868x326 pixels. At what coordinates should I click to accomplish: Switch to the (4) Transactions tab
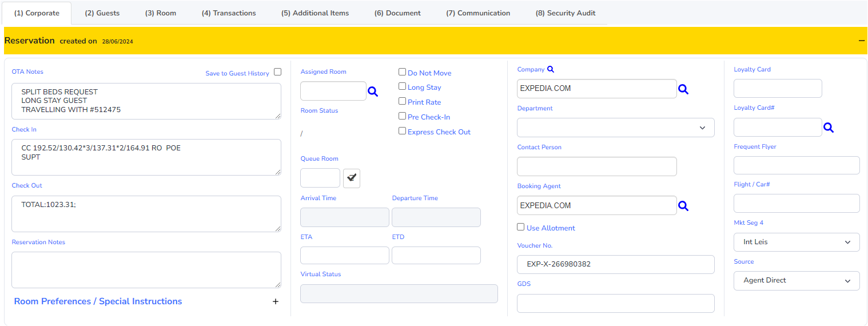coord(229,13)
